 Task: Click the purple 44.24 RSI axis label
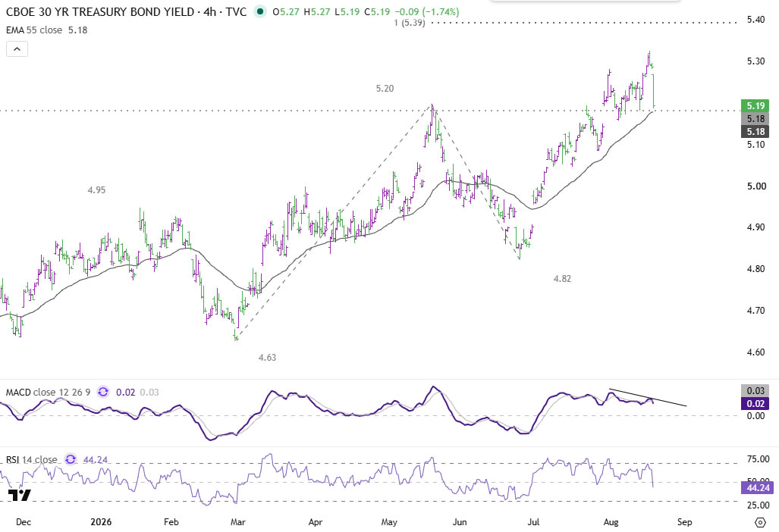coord(757,488)
